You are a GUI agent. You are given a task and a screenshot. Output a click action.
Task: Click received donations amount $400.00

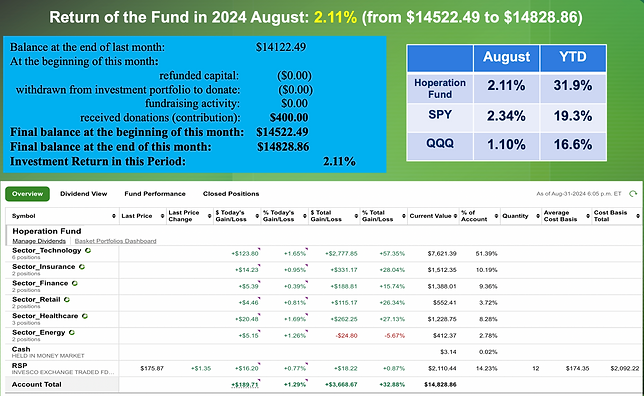(289, 118)
